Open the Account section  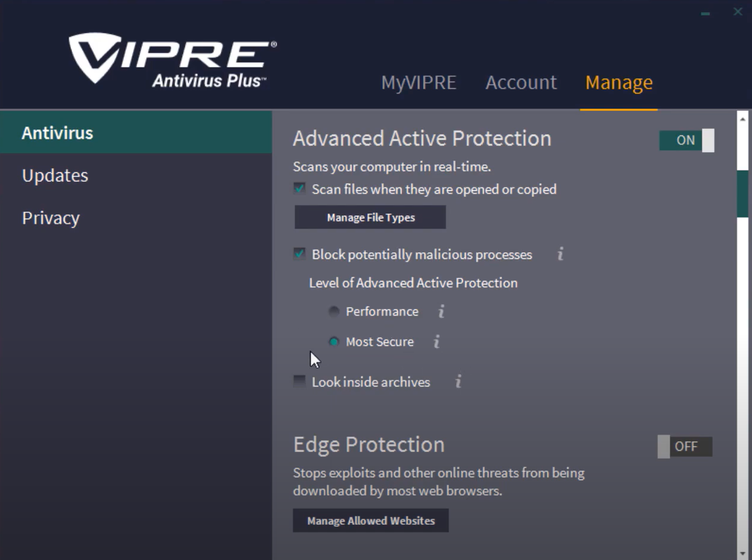tap(521, 82)
